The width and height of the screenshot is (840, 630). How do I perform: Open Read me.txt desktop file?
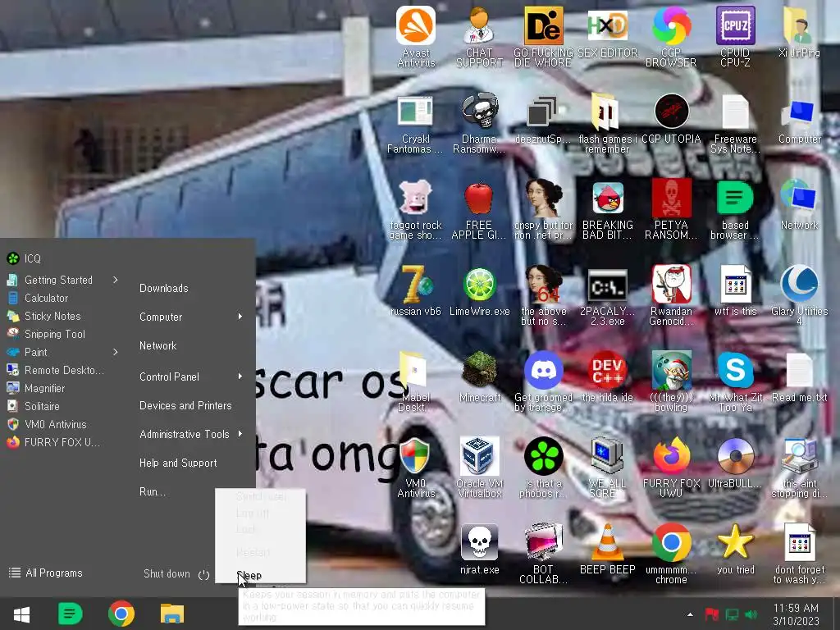coord(799,377)
